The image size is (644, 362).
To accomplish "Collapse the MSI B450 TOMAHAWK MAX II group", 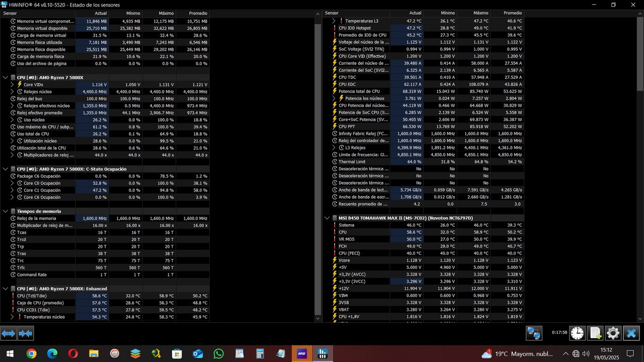I will click(x=327, y=218).
